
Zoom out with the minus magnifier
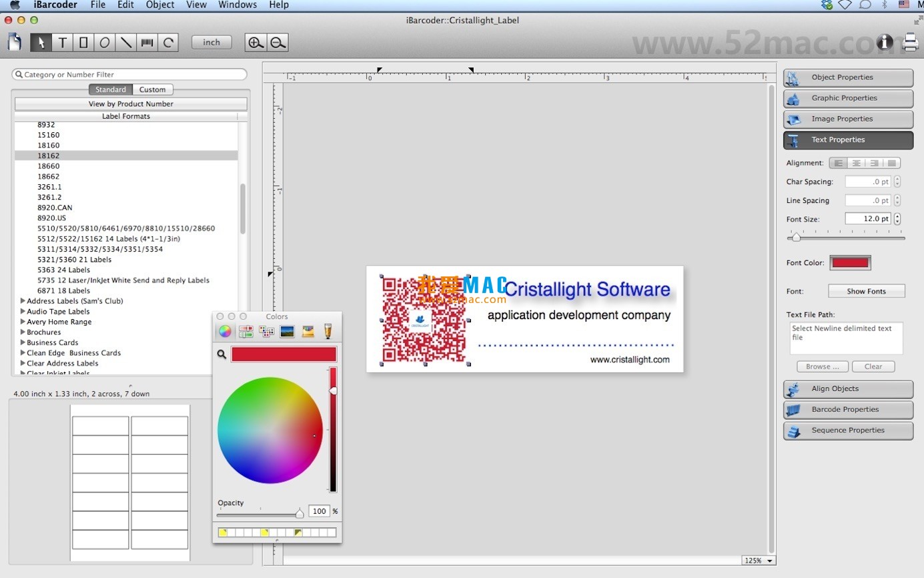point(278,43)
